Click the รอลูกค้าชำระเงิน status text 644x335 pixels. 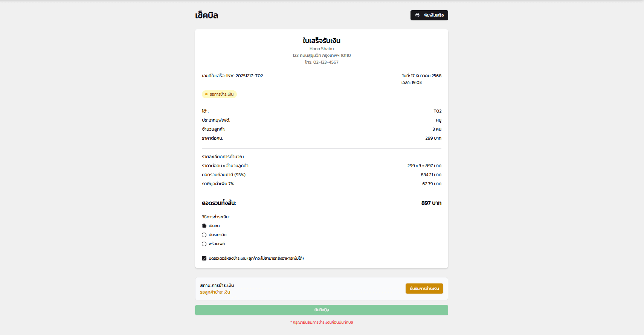pos(215,292)
